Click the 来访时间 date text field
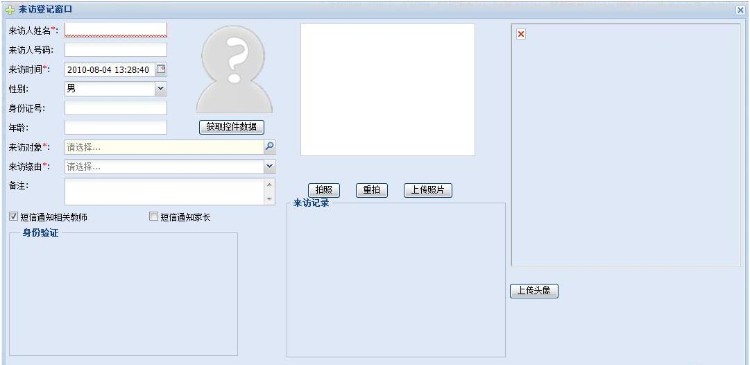Viewport: 750px width, 365px height. point(110,69)
